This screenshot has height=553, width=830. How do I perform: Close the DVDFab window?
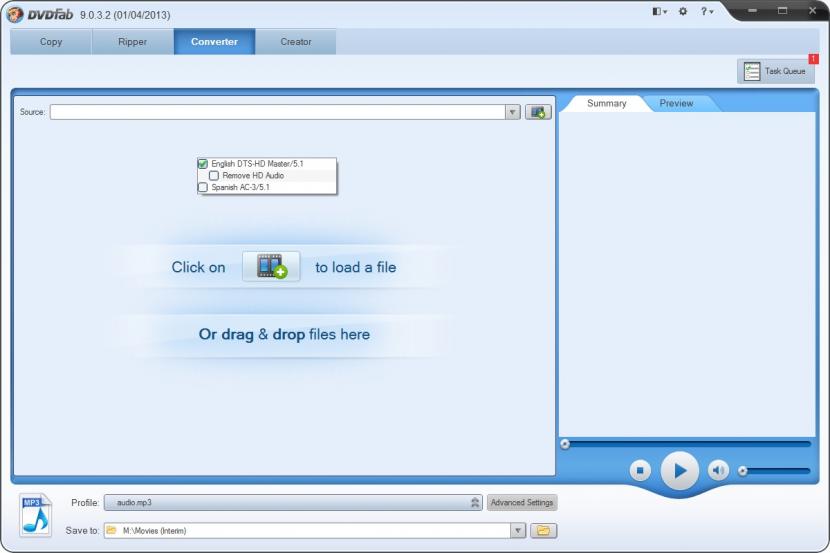(813, 11)
